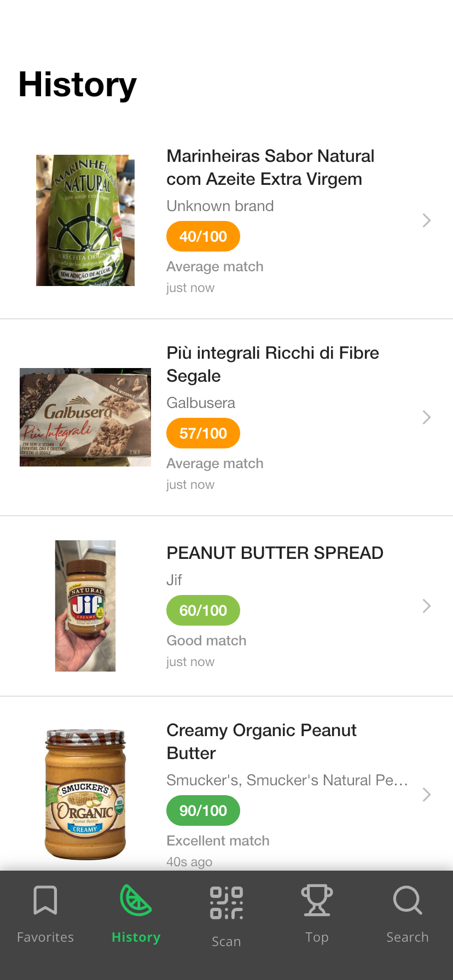Open the Smucker's Organic jar image
This screenshot has width=453, height=980.
[85, 795]
